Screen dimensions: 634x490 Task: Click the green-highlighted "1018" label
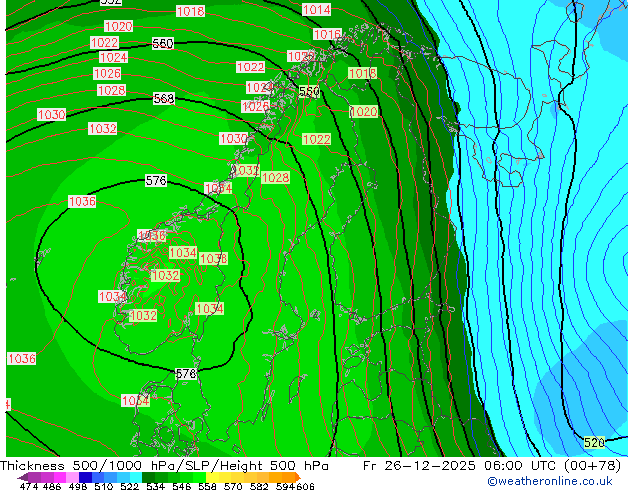[x=363, y=74]
